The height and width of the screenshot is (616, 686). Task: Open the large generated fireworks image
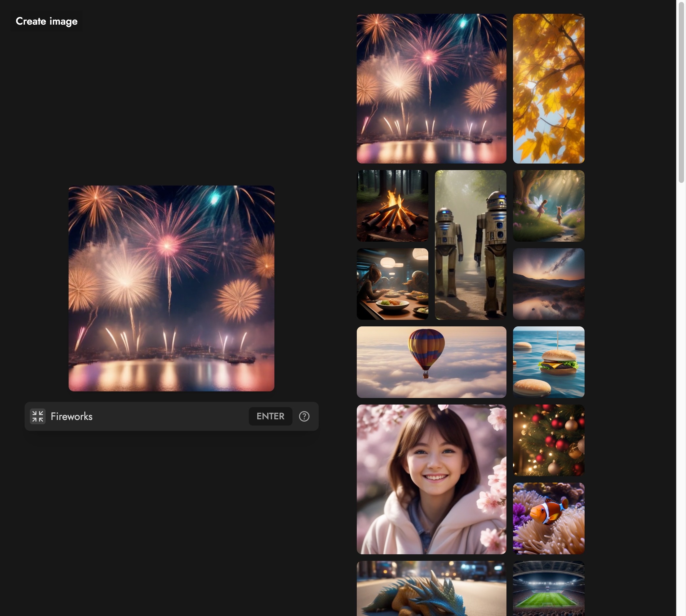coord(171,288)
